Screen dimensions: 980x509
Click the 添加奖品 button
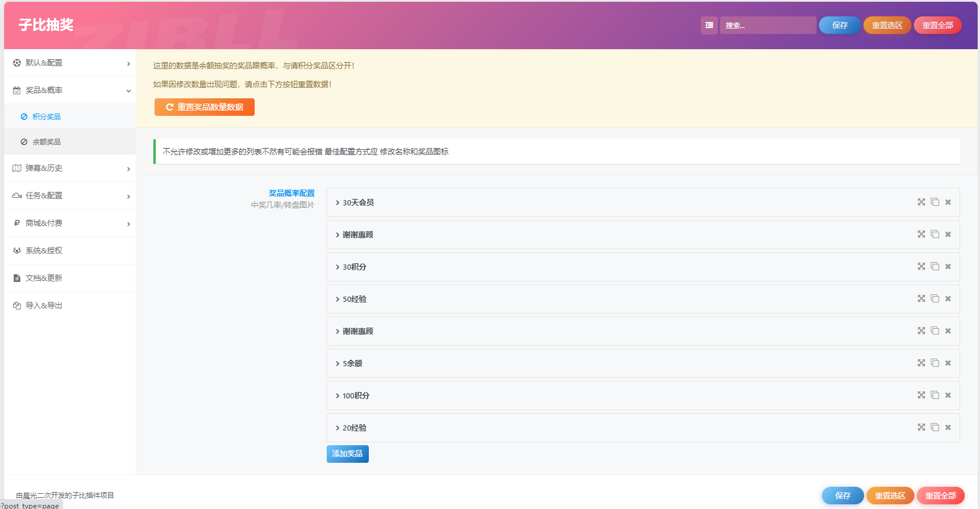347,454
